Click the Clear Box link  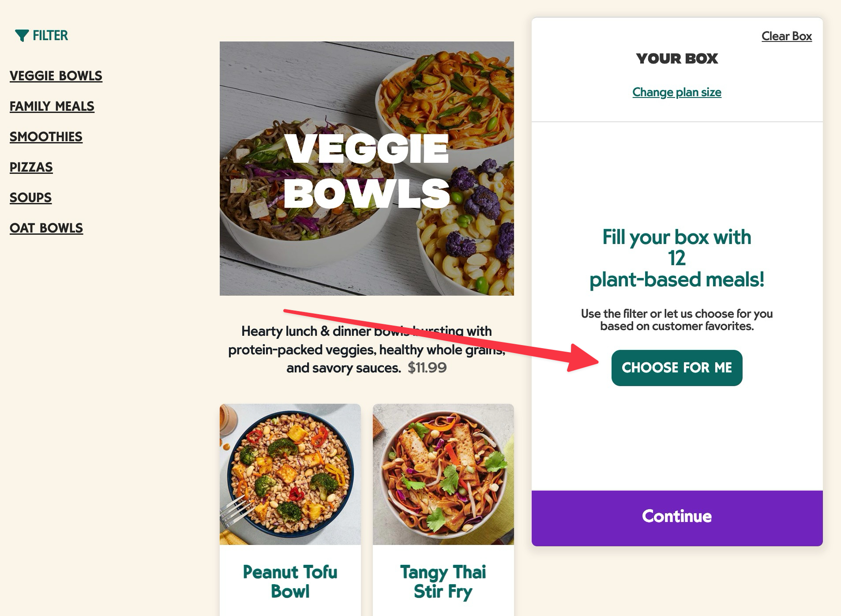[786, 36]
